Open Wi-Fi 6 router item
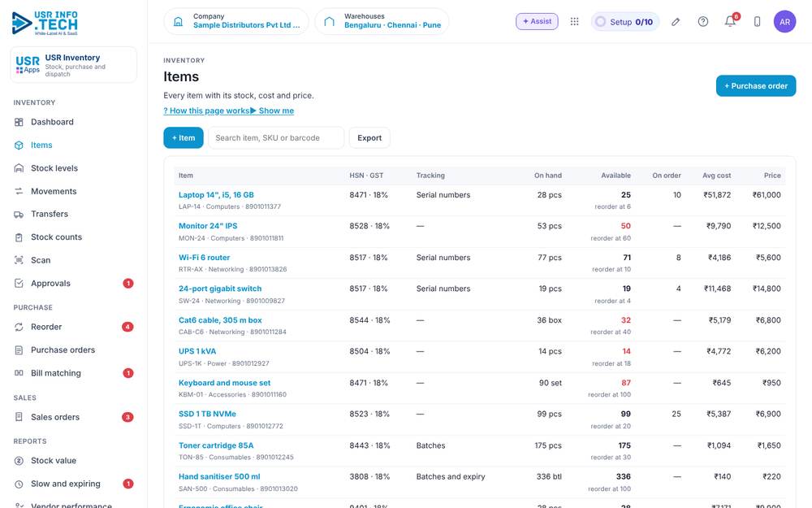 pos(204,258)
